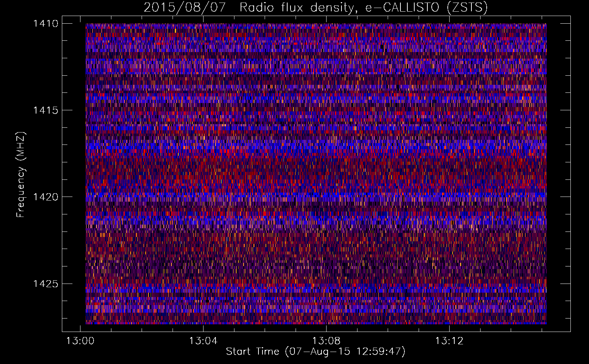Viewport: 589px width, 364px height.
Task: Click the 1415 frequency tick label
Action: pyautogui.click(x=46, y=110)
